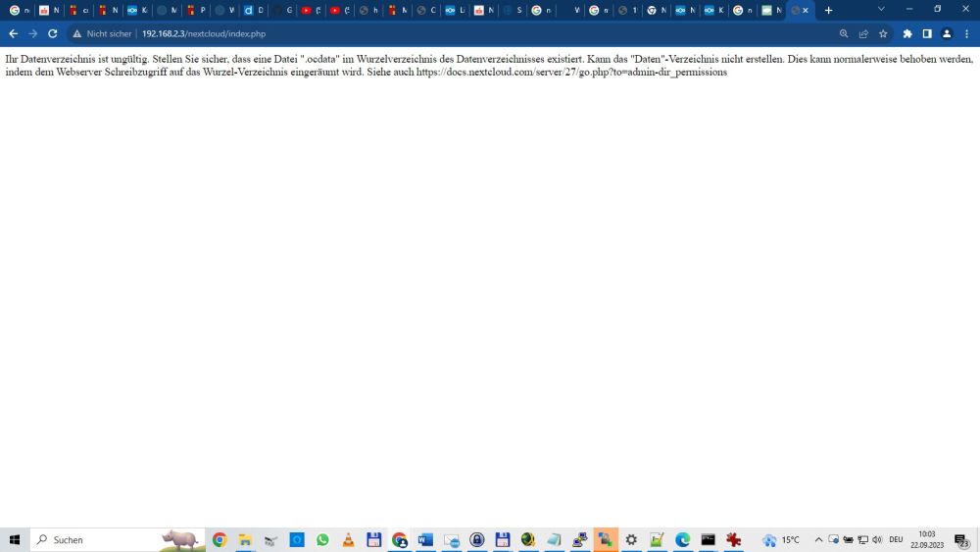This screenshot has width=980, height=552.
Task: Close the currently active tab
Action: point(806,10)
